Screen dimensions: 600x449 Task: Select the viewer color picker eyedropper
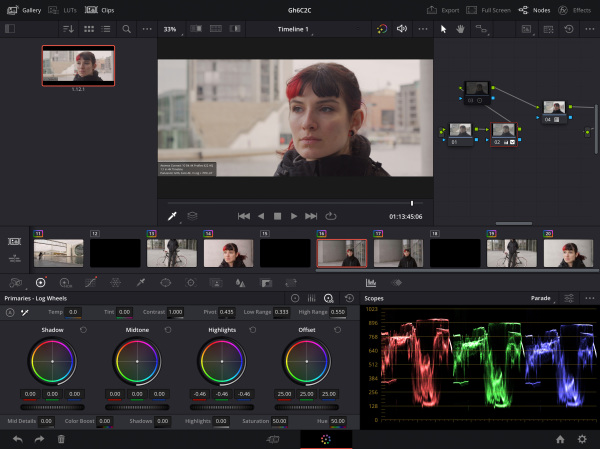pyautogui.click(x=172, y=216)
